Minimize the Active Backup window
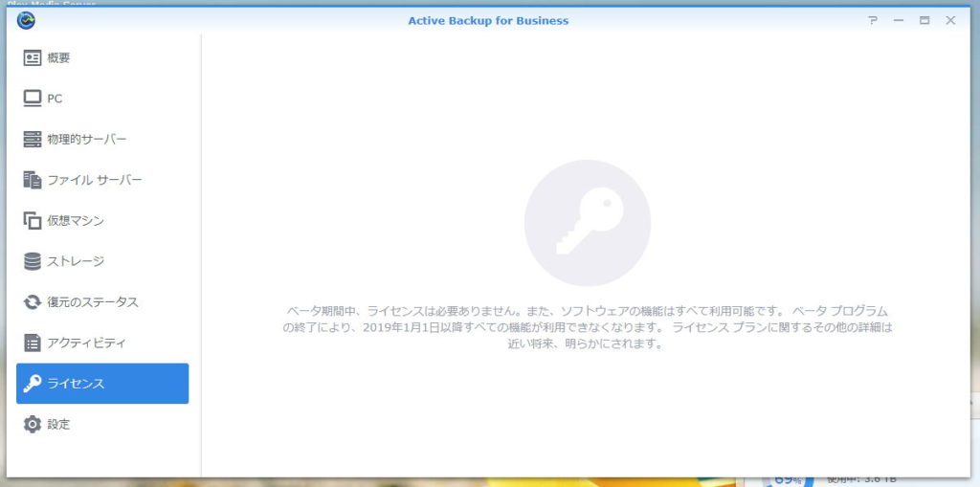The width and height of the screenshot is (980, 487). pos(899,21)
